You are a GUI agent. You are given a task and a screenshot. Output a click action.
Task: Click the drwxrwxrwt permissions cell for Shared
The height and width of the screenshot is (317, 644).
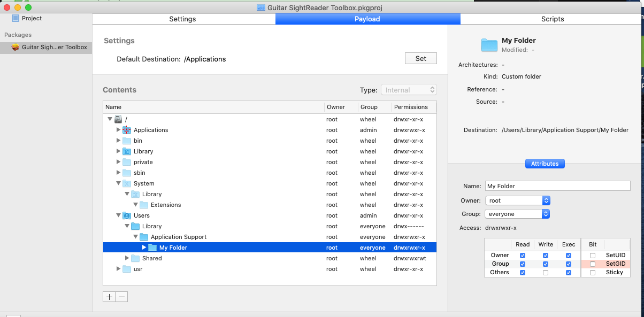(x=410, y=258)
